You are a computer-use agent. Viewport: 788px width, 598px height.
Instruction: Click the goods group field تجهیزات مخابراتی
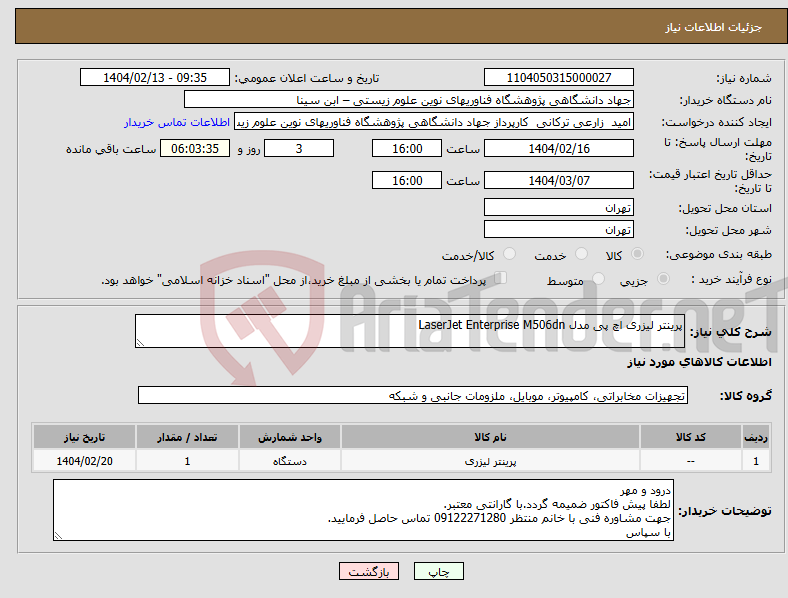pyautogui.click(x=413, y=395)
